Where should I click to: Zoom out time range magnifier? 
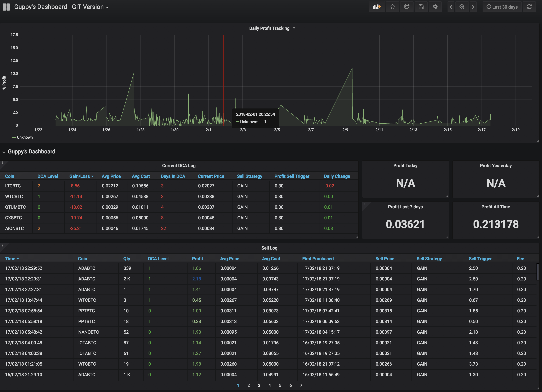click(462, 7)
